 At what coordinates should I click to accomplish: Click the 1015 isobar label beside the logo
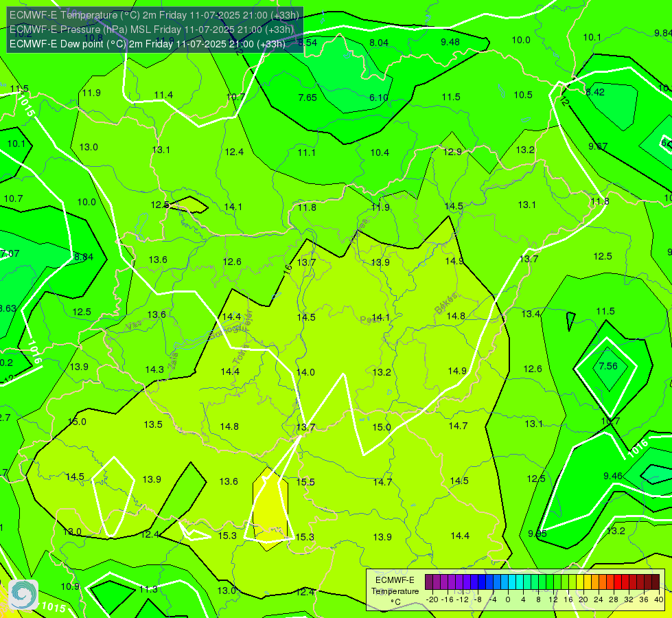tap(54, 607)
